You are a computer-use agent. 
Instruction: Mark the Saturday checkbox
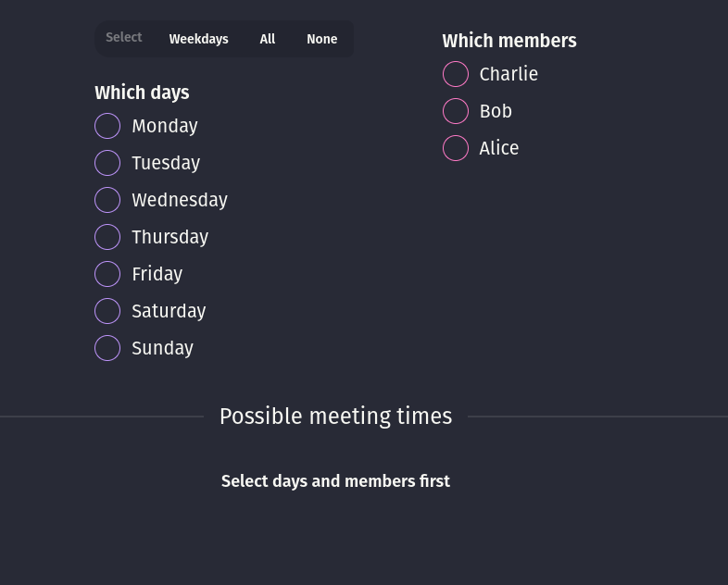107,311
